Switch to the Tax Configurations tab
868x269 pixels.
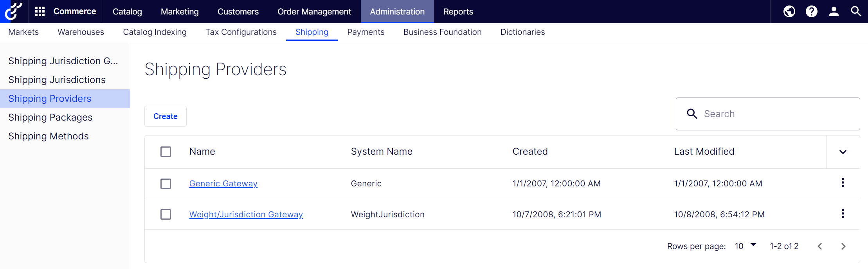point(241,32)
